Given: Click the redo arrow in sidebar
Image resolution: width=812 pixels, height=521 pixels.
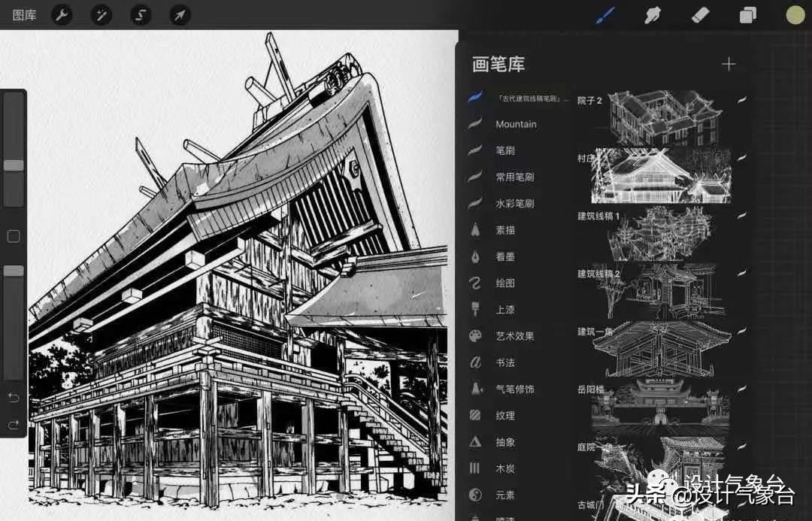Looking at the screenshot, I should click(14, 426).
